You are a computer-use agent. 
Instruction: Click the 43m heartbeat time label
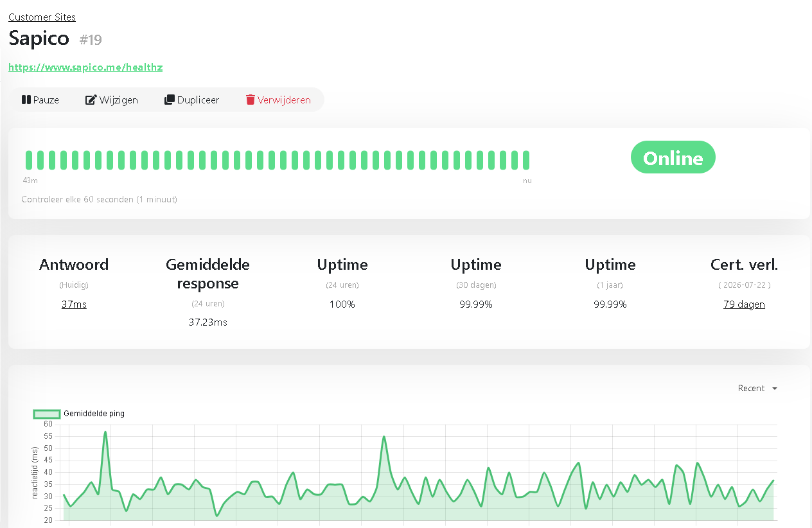[30, 180]
